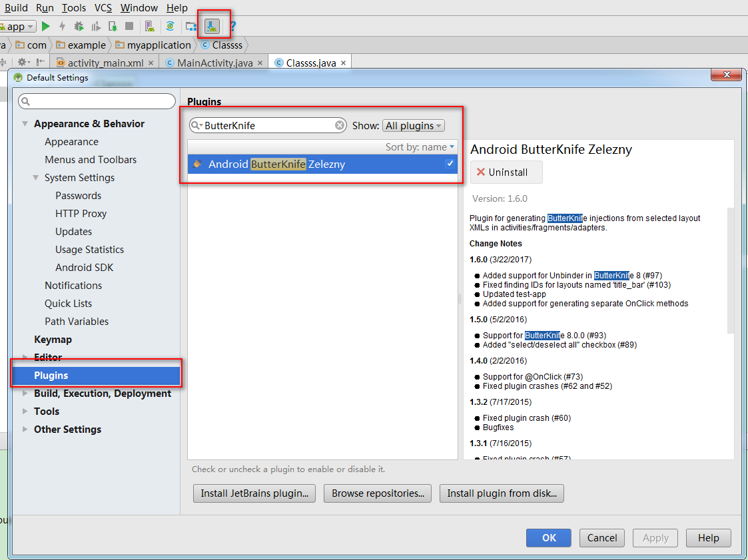This screenshot has width=748, height=560.
Task: Sync project with Gradle files icon
Action: tap(171, 26)
